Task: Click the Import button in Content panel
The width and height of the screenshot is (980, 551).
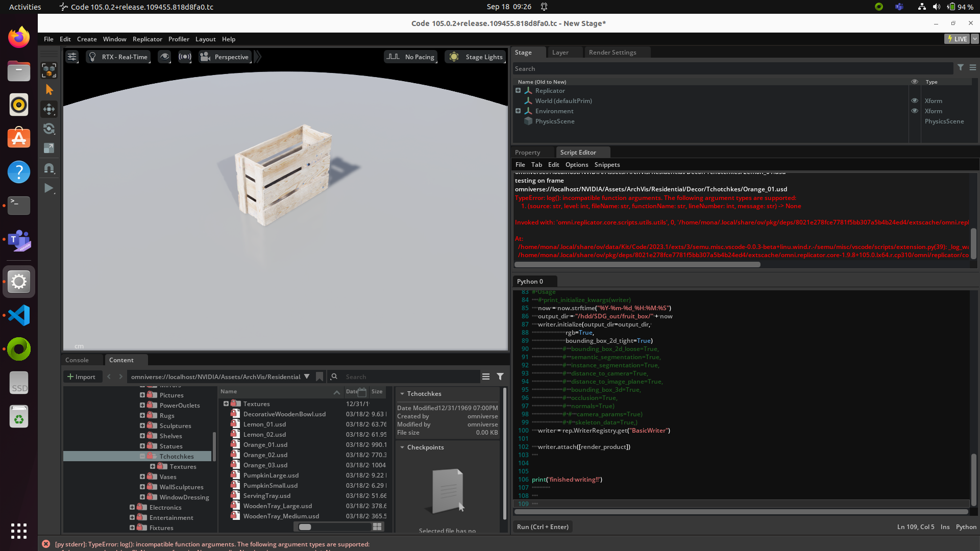Action: (82, 377)
